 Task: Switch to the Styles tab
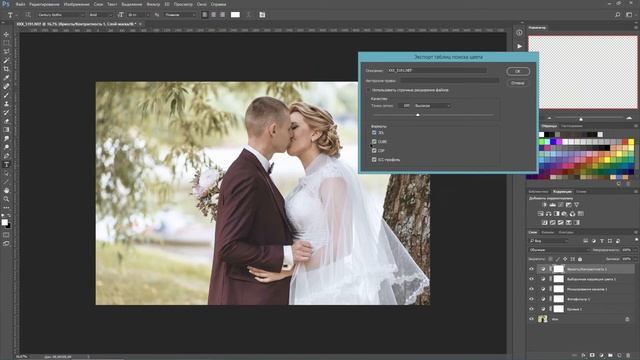pos(581,191)
